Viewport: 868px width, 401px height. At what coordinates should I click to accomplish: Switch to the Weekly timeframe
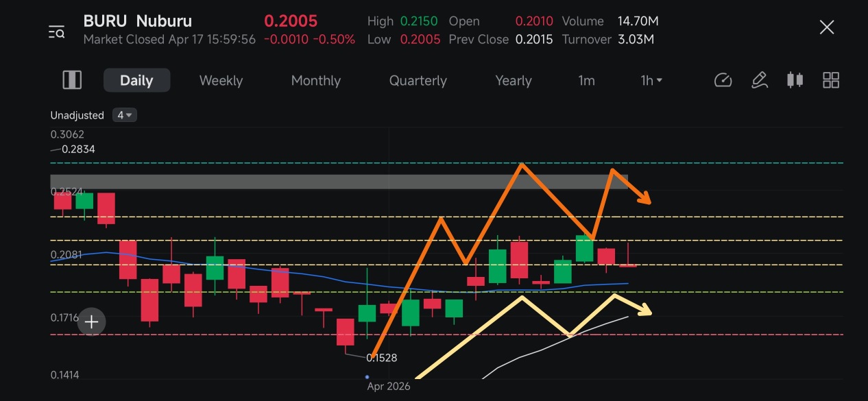[x=221, y=80]
